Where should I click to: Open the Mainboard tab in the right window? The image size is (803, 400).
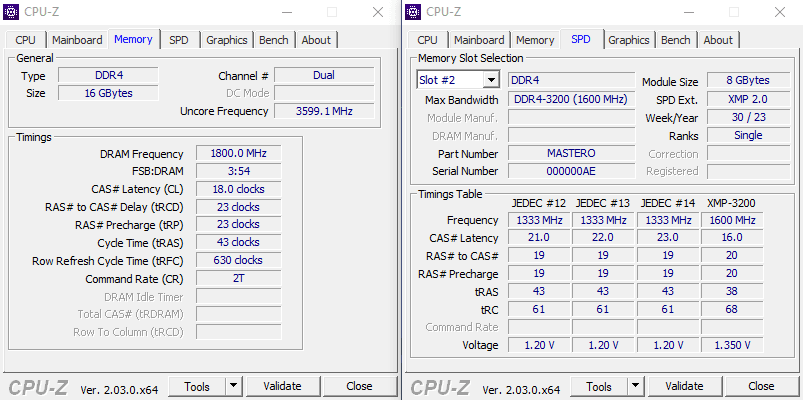pos(479,40)
